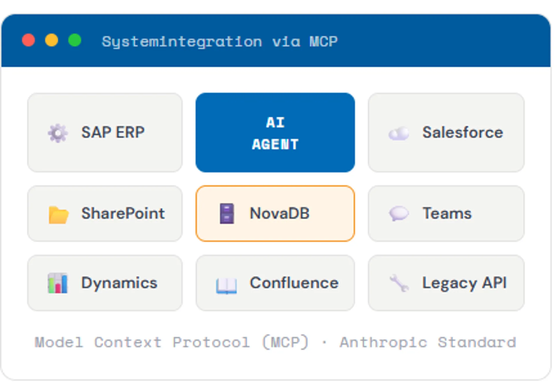Click the gear icon beside SAP ERP
Viewport: 558px width, 392px height.
(x=58, y=133)
